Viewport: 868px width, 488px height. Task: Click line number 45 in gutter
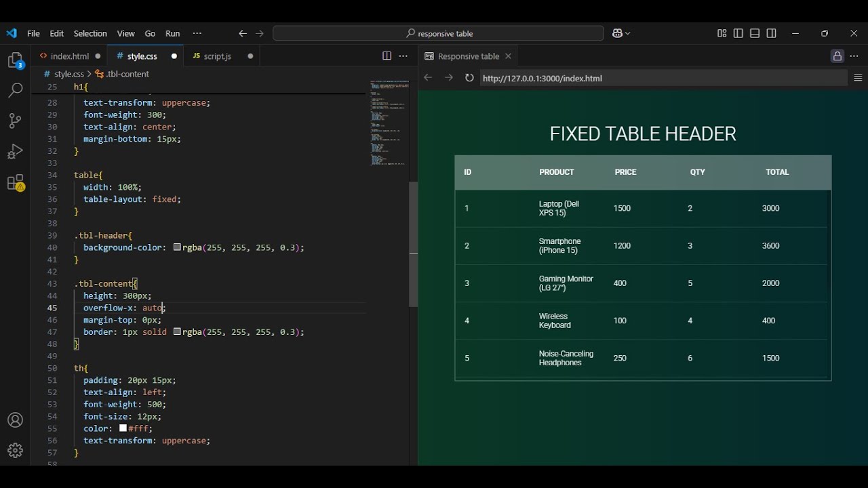click(52, 308)
